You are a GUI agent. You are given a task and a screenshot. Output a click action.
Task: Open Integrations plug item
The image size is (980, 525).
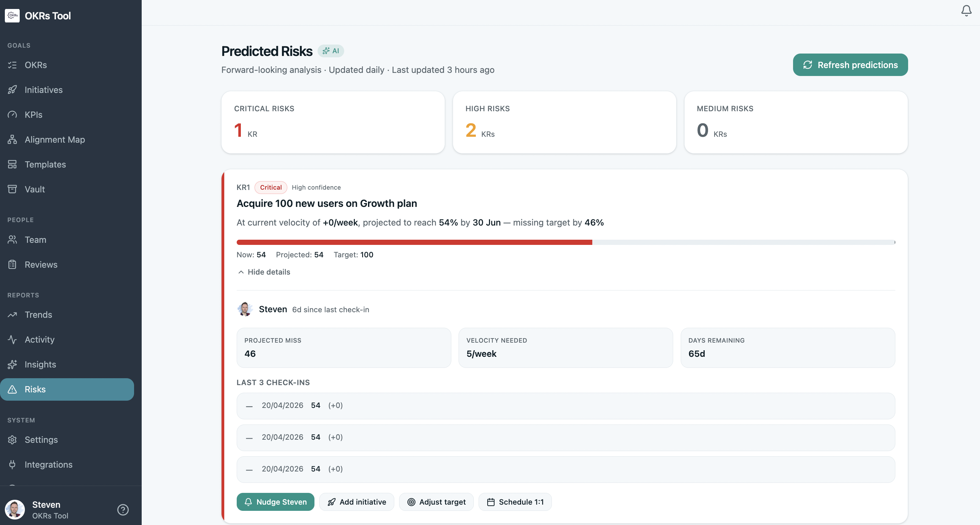[48, 464]
